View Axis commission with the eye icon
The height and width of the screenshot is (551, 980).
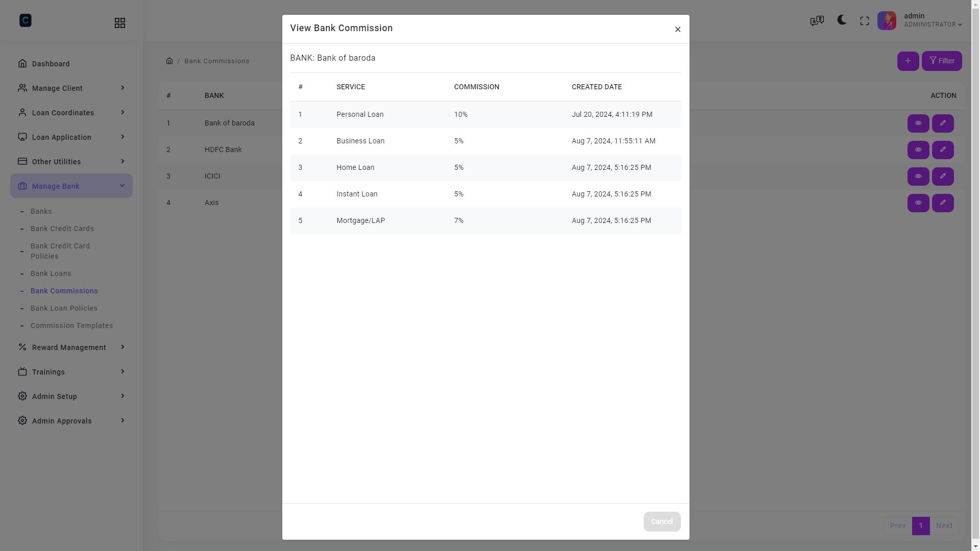pos(918,203)
